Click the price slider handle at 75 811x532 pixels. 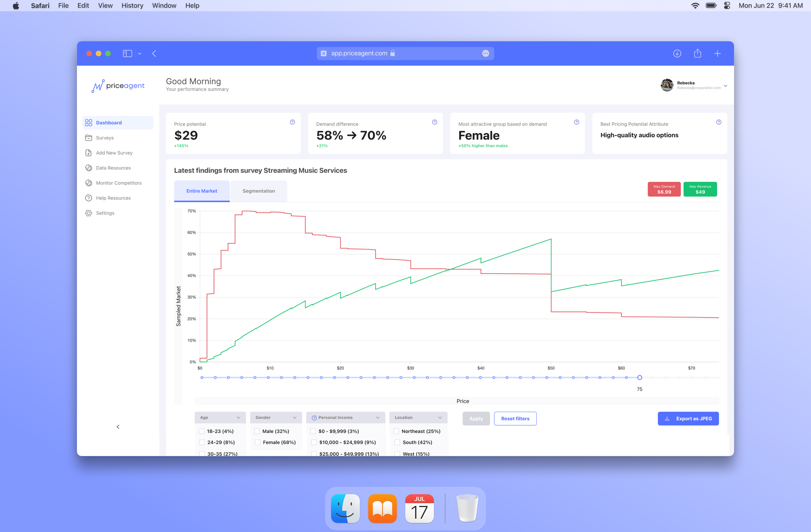[640, 377]
